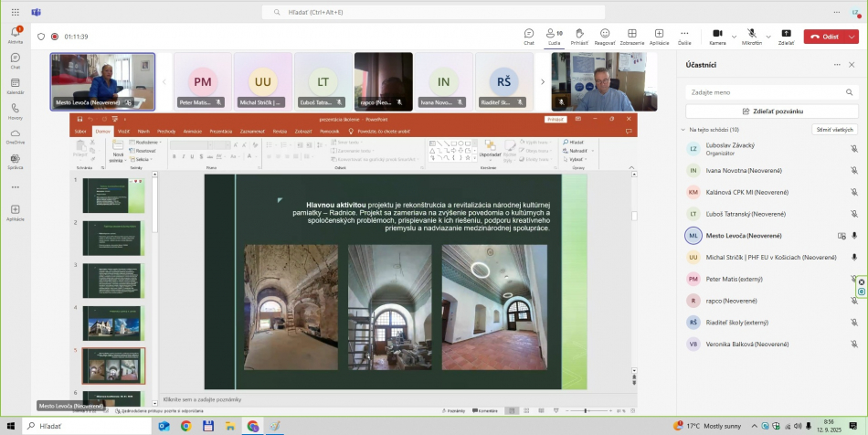Toggle the Mikrofón mute state
The height and width of the screenshot is (435, 868).
(751, 36)
